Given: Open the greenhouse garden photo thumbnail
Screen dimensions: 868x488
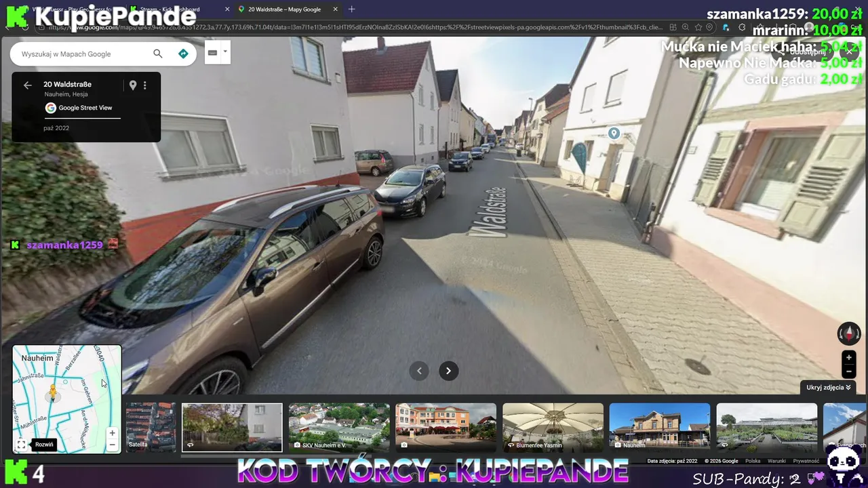Looking at the screenshot, I should (x=767, y=427).
